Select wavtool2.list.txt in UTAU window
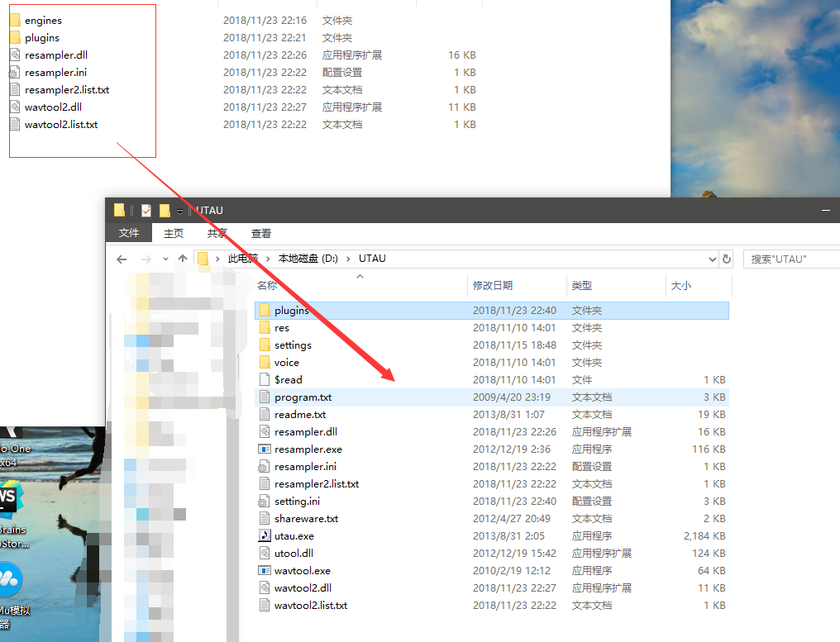Image resolution: width=840 pixels, height=642 pixels. [x=311, y=606]
